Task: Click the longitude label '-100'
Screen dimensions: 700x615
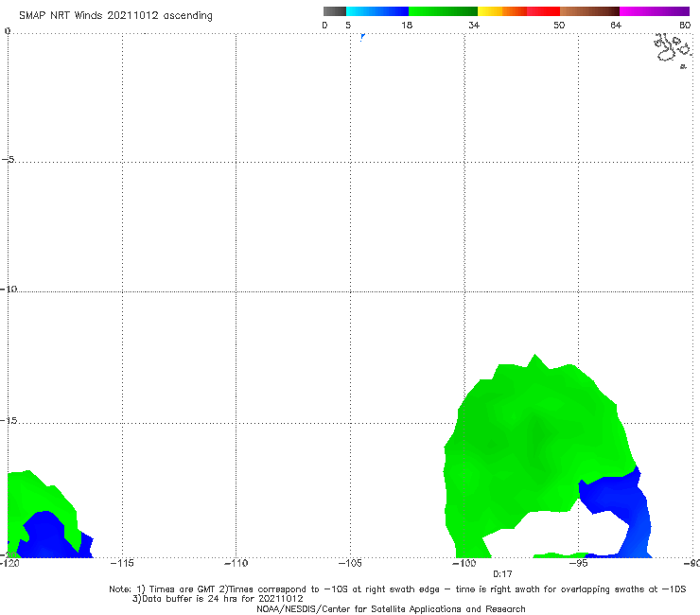Action: [464, 563]
